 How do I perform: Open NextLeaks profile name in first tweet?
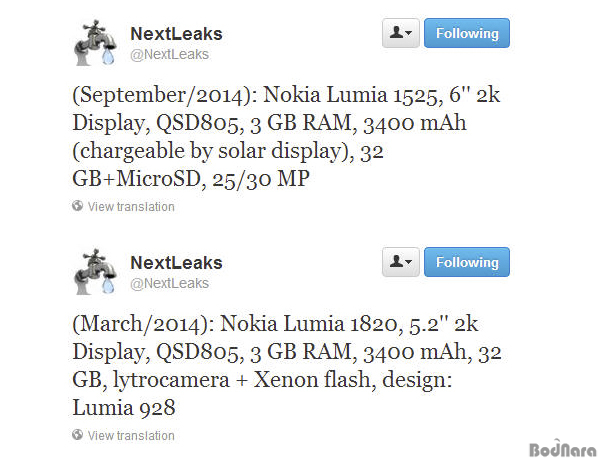[176, 34]
